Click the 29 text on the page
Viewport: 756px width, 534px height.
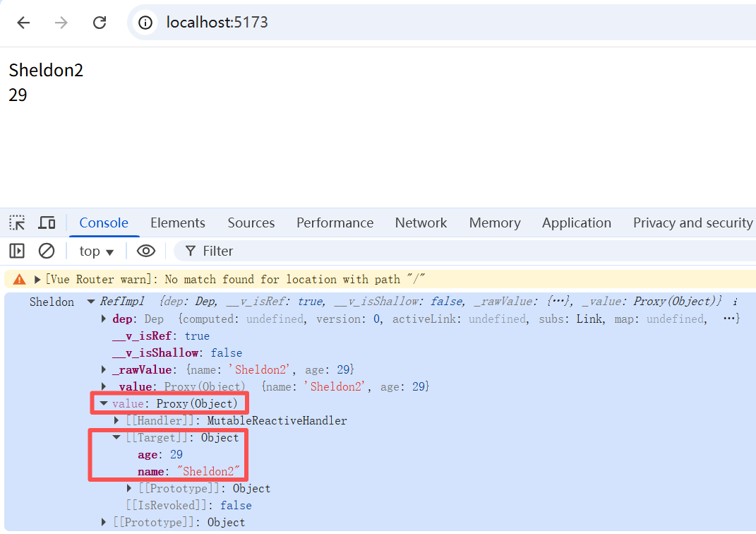pos(18,95)
